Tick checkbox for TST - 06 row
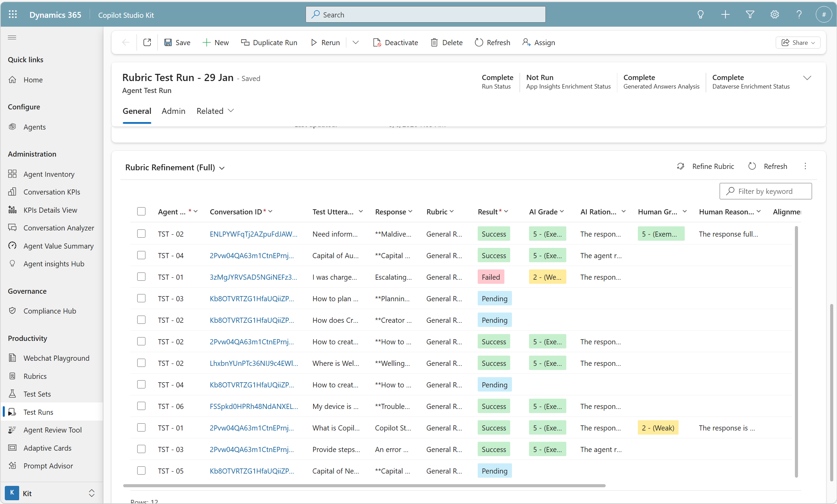837x504 pixels. tap(141, 406)
